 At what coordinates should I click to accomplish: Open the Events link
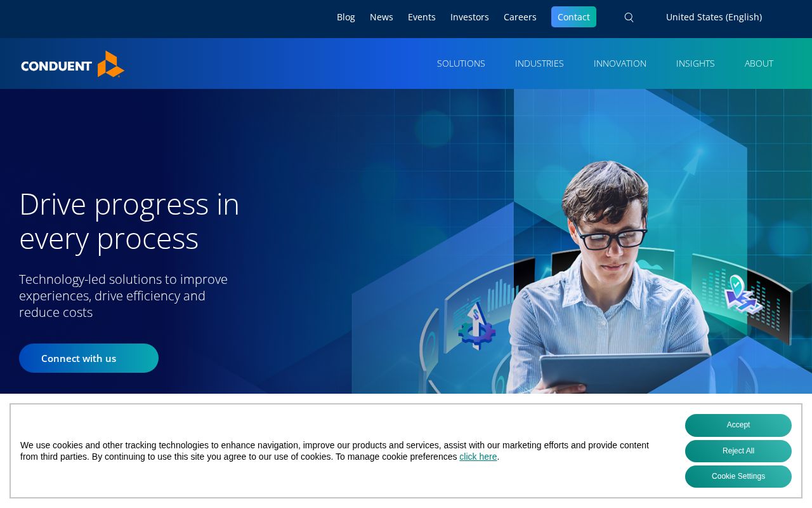point(422,17)
